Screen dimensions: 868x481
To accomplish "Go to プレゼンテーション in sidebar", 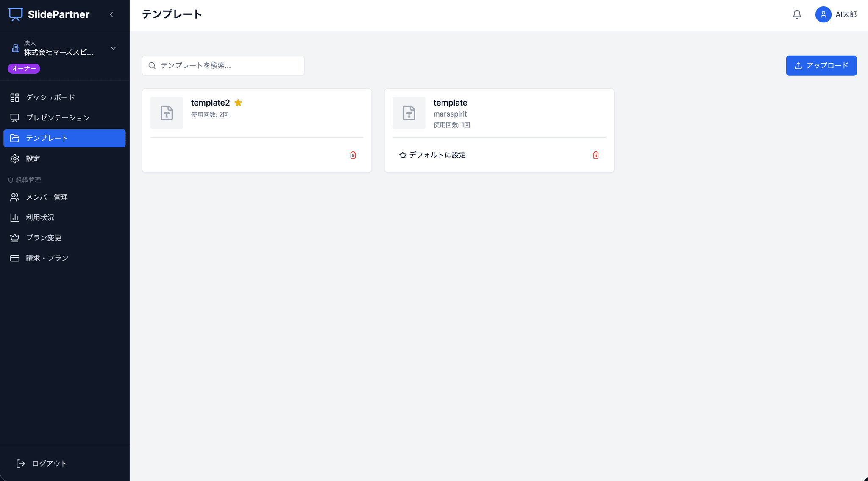I will pyautogui.click(x=58, y=118).
